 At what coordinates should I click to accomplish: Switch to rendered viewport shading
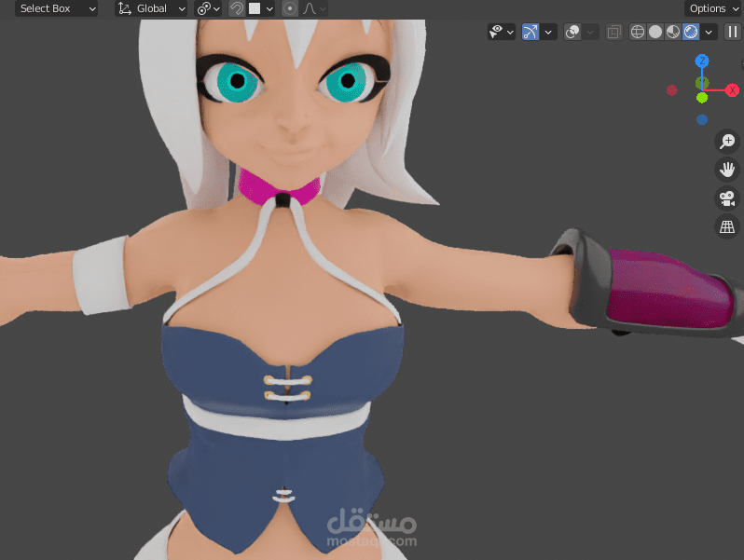click(x=691, y=33)
